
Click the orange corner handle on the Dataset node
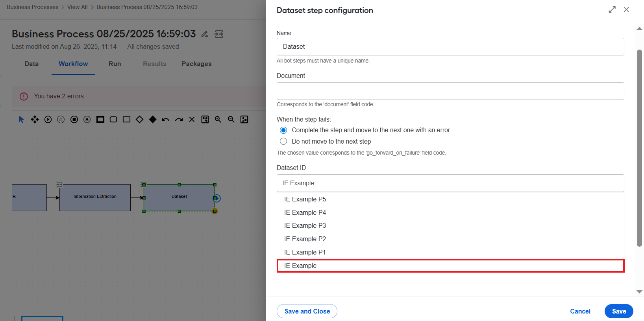(x=215, y=211)
